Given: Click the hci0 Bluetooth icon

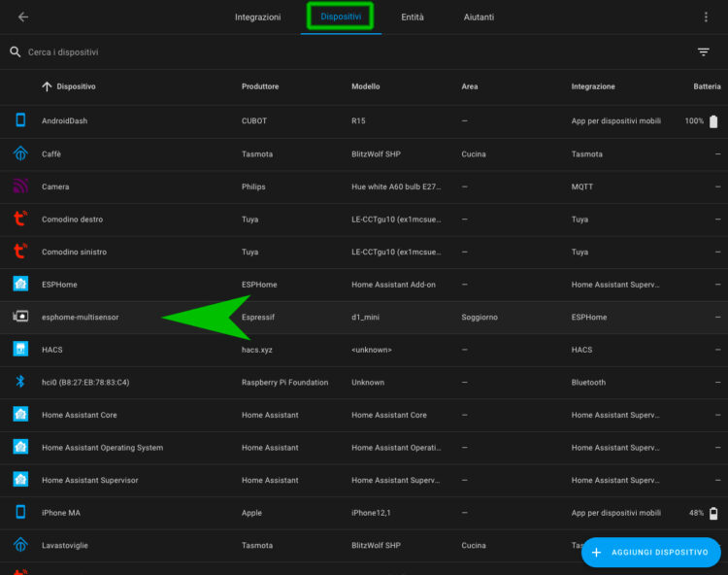Looking at the screenshot, I should point(20,382).
